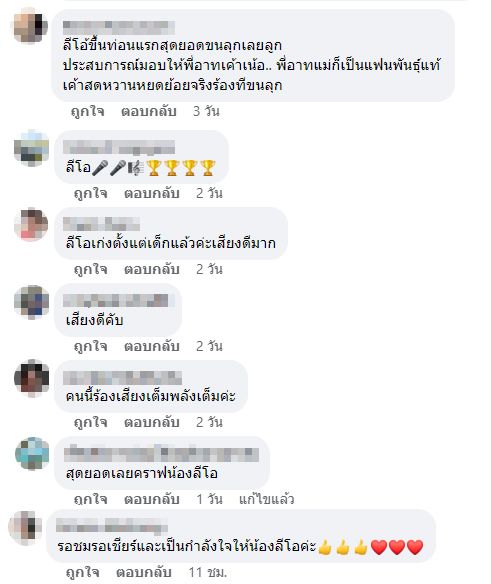Image resolution: width=491 pixels, height=584 pixels.
Task: Click the แก้ไขแล้ว edited label
Action: click(x=266, y=499)
